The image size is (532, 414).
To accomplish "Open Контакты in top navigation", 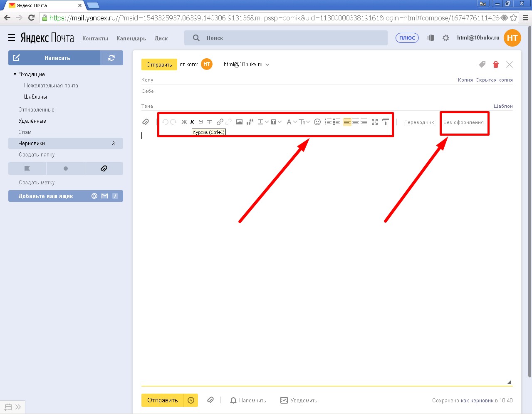I will [95, 38].
